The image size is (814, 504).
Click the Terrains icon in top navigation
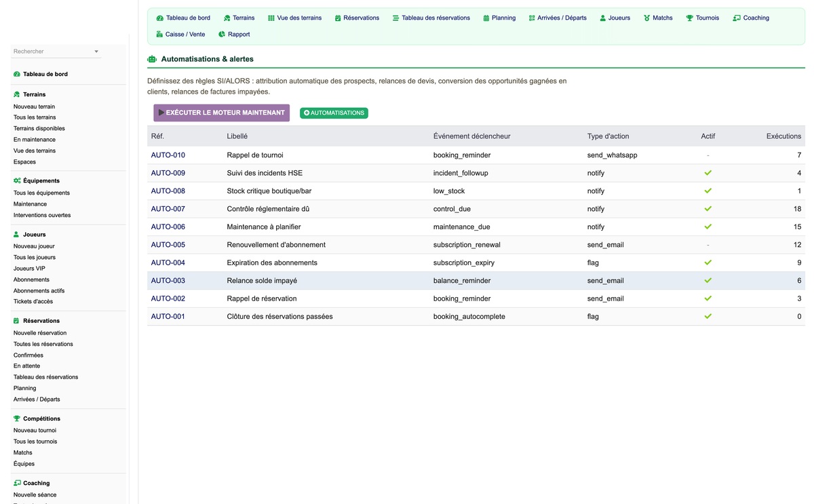(227, 18)
